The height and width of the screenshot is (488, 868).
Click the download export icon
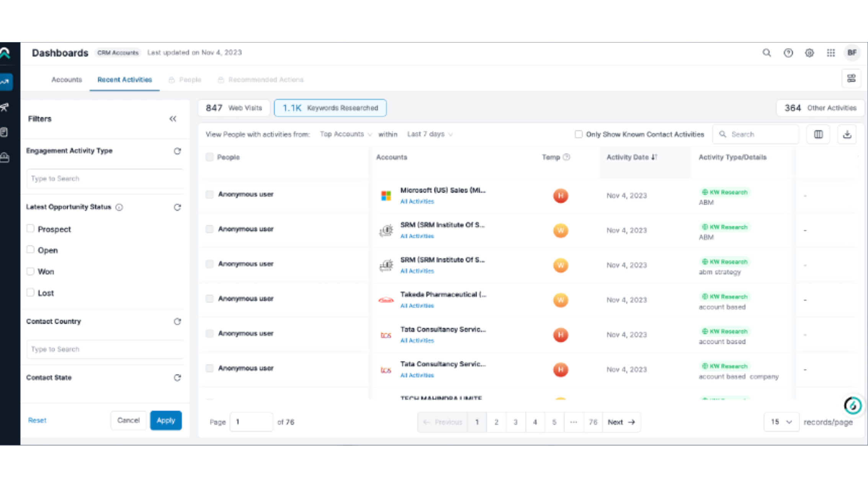coord(847,134)
